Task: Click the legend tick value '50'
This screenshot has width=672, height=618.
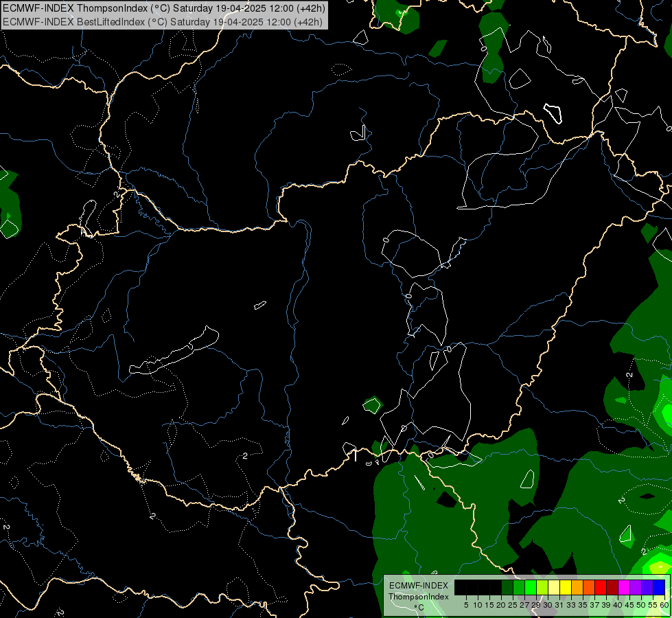Action: (641, 605)
